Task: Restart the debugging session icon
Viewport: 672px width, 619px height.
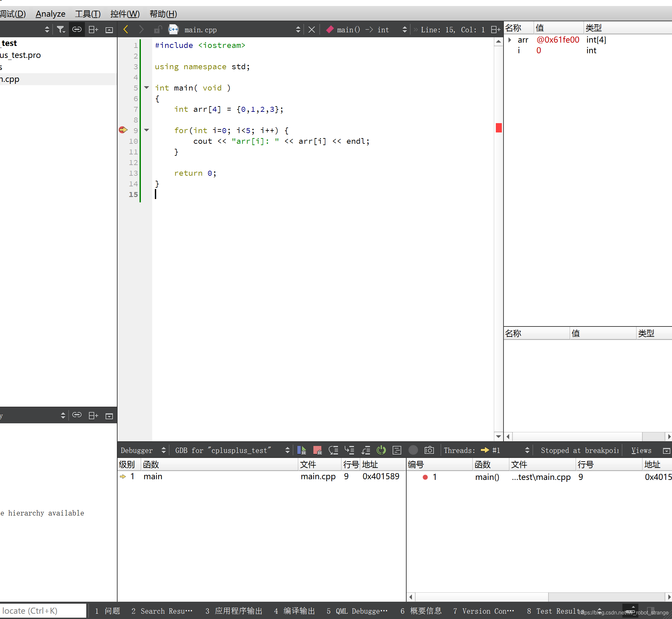Action: pos(381,450)
